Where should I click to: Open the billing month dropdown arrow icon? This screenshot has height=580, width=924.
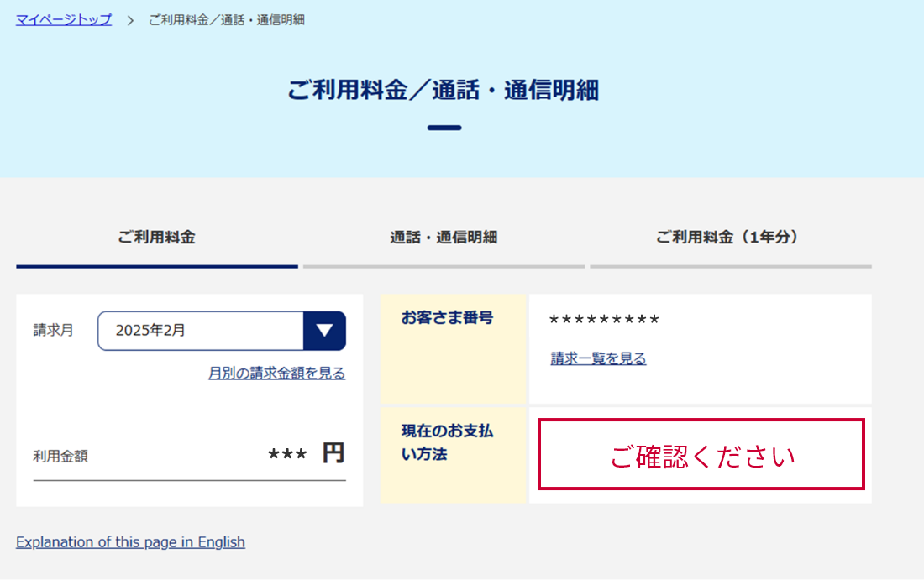(324, 330)
